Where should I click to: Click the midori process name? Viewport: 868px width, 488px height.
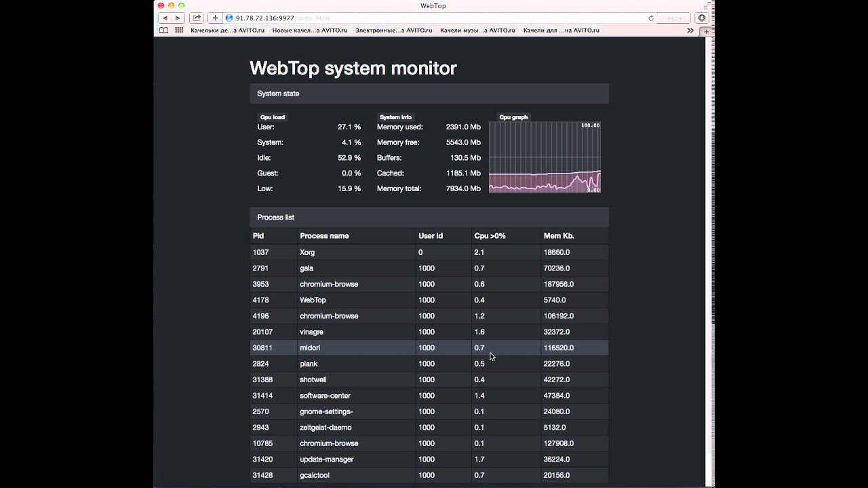(x=310, y=348)
